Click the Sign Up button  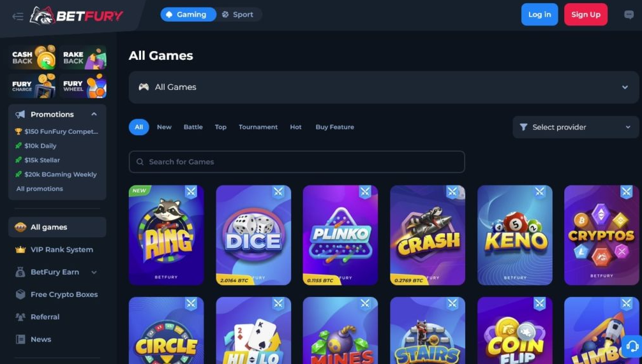coord(585,15)
